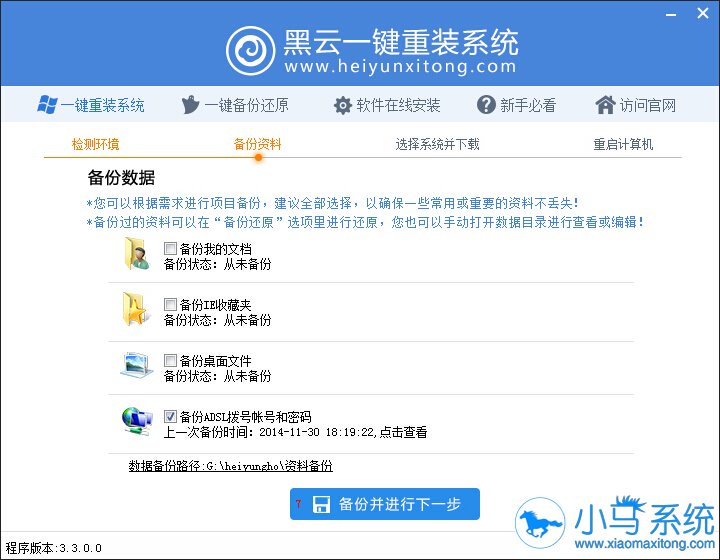Go to 新手必看 help section
This screenshot has height=560, width=720.
516,105
